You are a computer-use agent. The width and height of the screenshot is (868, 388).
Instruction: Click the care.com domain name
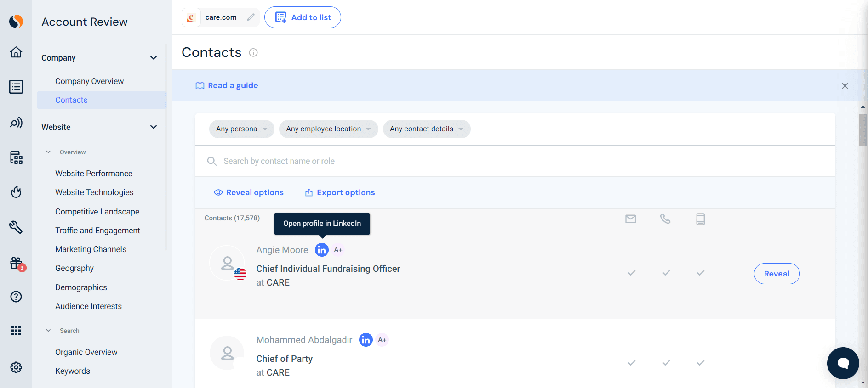[x=221, y=17]
